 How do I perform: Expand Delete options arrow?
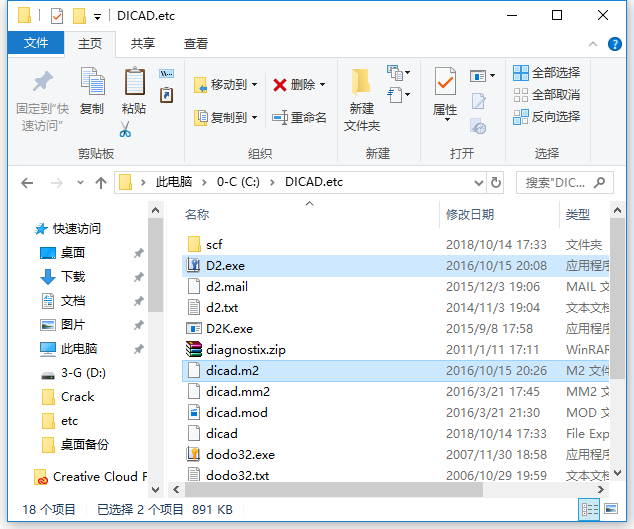click(x=323, y=85)
